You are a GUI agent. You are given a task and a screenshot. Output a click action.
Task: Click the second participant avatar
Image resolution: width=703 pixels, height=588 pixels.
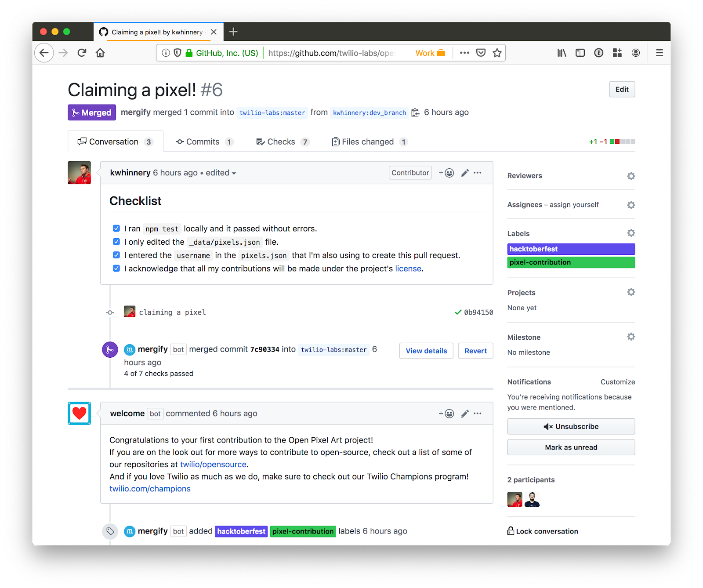[x=532, y=499]
